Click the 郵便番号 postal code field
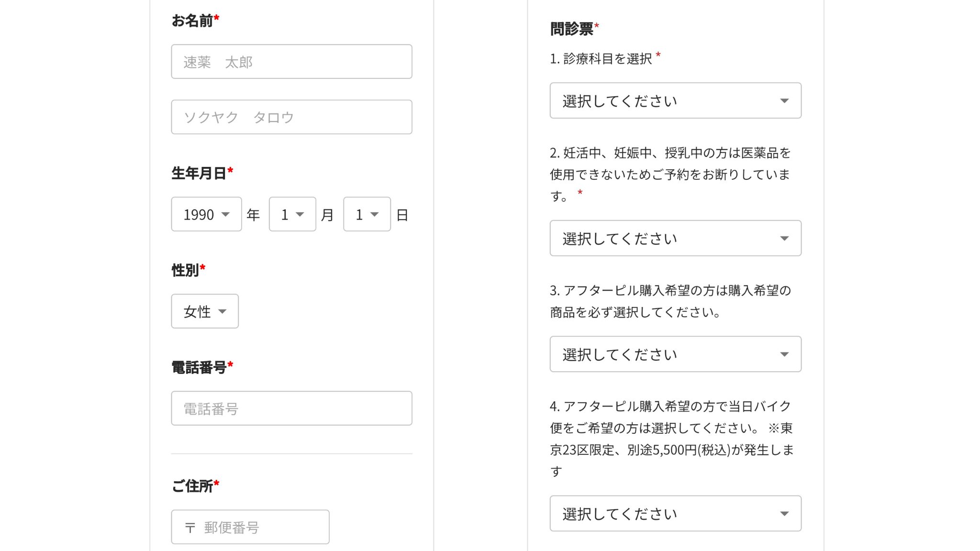This screenshot has height=551, width=980. [250, 527]
